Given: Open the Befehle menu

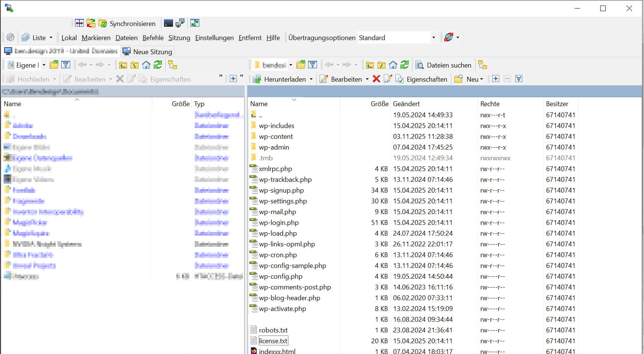Looking at the screenshot, I should point(153,37).
